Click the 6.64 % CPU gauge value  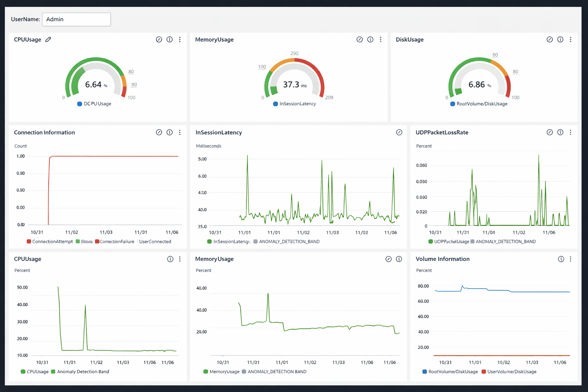pos(96,85)
